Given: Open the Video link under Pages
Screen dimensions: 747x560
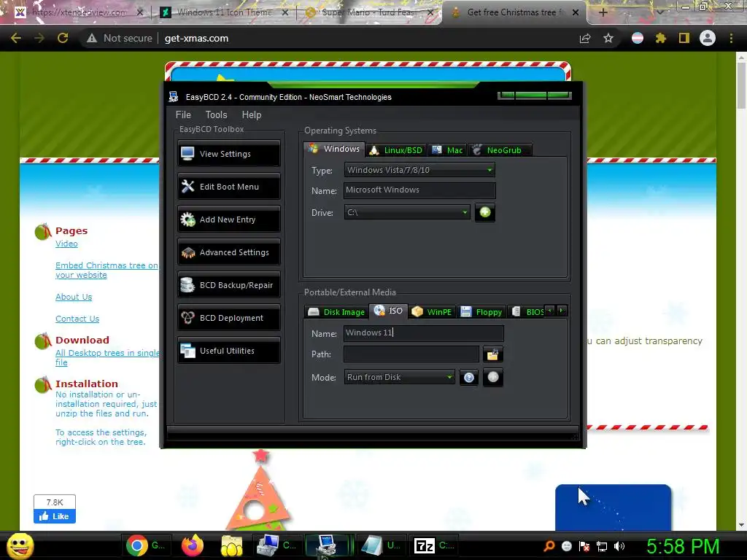Looking at the screenshot, I should tap(66, 244).
